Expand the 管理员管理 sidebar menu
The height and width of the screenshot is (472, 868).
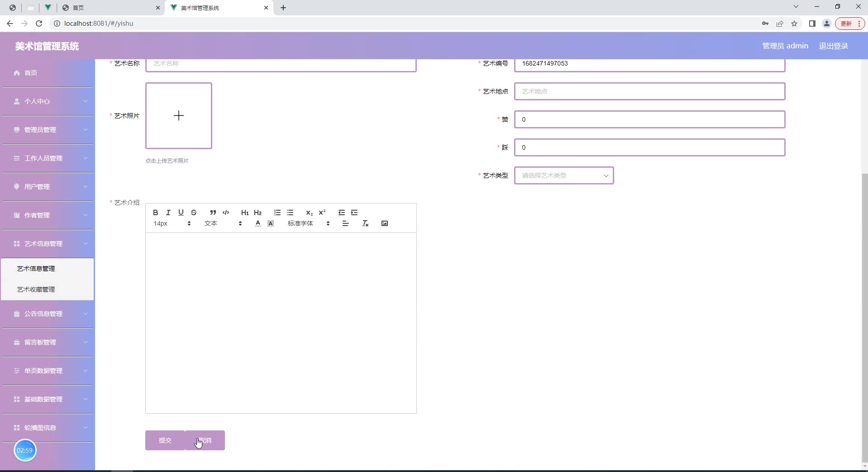pos(48,130)
